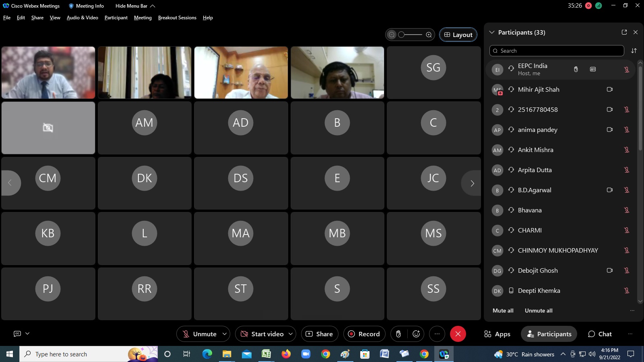Open File Explorer from taskbar
644x362 pixels.
[x=227, y=354]
